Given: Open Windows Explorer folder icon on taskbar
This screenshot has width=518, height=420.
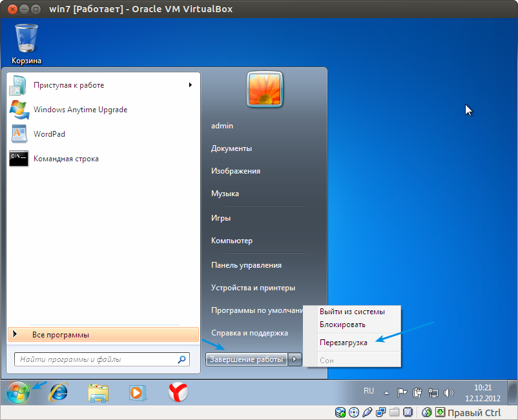Looking at the screenshot, I should click(98, 393).
